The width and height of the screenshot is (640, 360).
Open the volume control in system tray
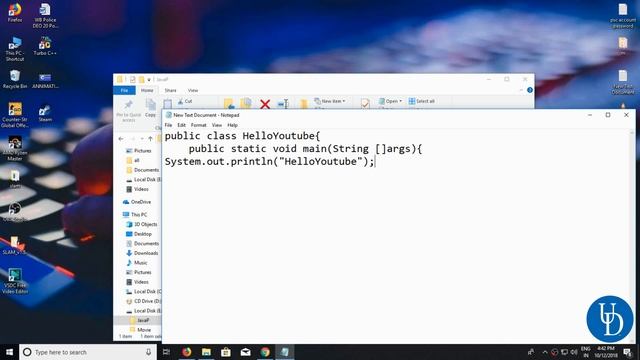(x=573, y=352)
